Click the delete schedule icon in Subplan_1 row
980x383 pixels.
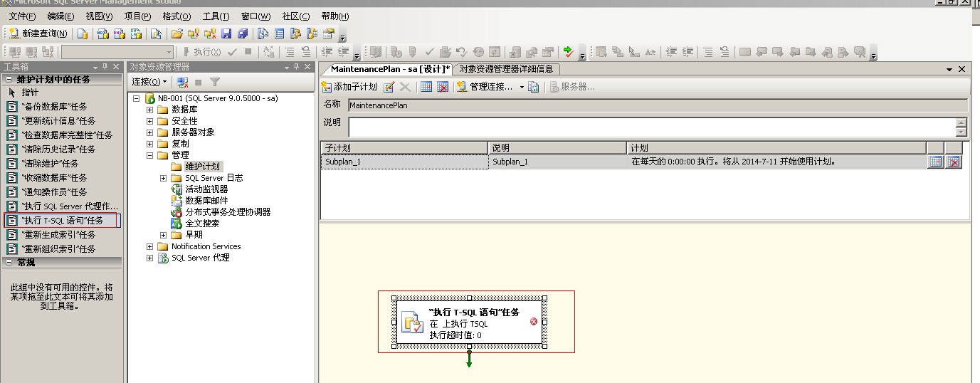954,162
